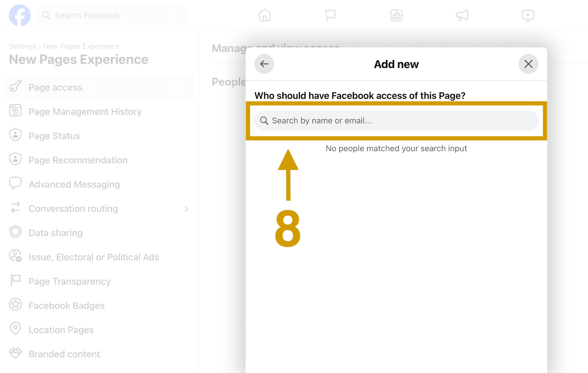The image size is (588, 373).
Task: Open Conversation routing settings
Action: 99,209
